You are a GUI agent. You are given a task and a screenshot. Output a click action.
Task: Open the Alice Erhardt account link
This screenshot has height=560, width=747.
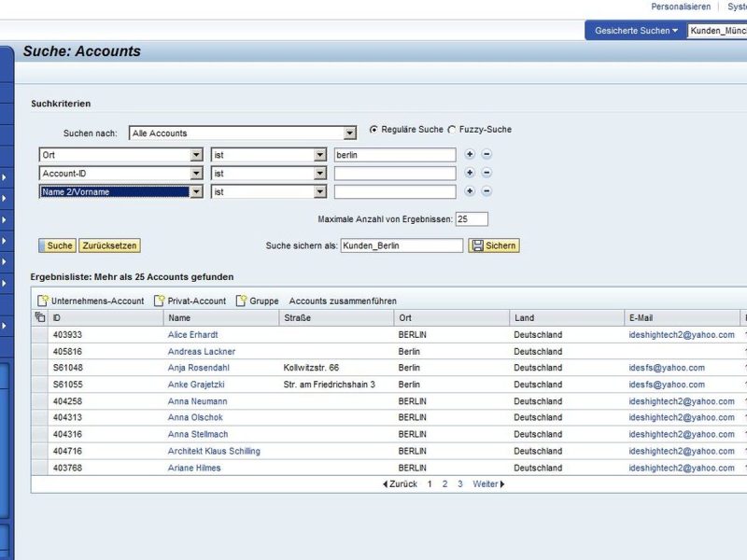tap(192, 335)
